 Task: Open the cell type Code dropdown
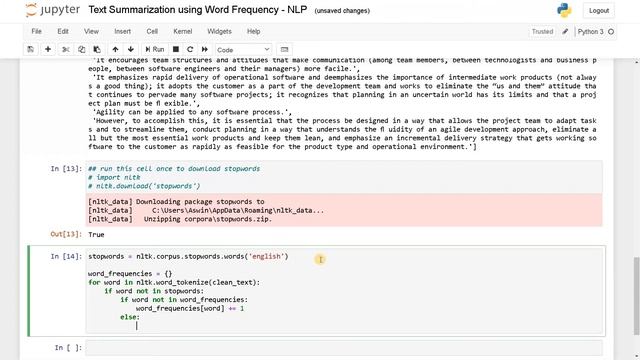click(x=243, y=50)
